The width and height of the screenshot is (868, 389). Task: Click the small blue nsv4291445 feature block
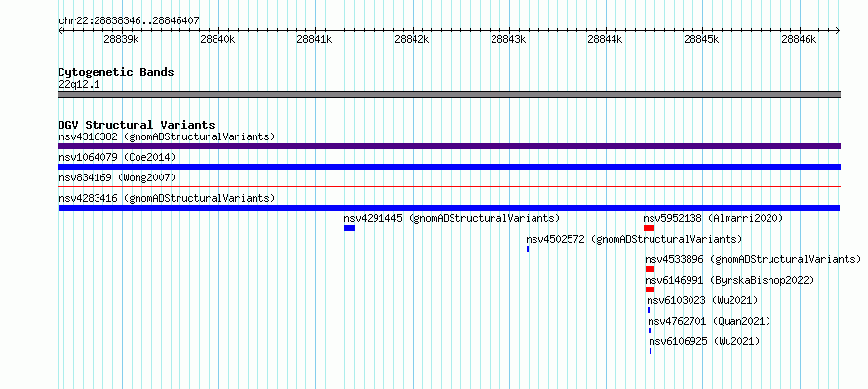click(349, 228)
